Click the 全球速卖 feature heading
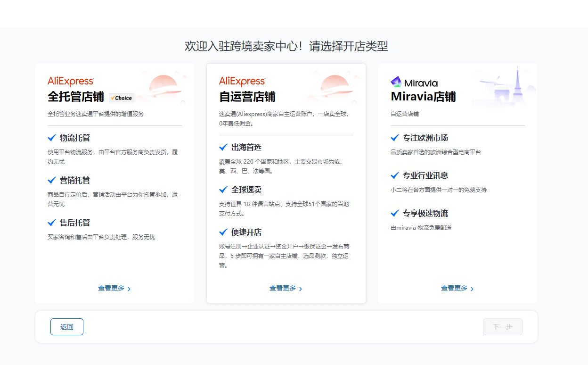Screen dimensions: 588x365 tap(246, 190)
